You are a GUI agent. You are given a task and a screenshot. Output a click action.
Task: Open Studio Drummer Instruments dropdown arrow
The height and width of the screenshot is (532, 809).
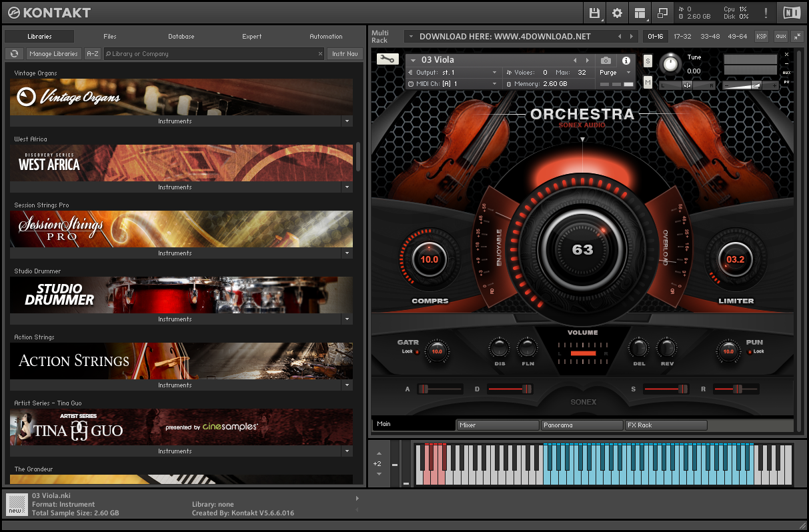tap(347, 319)
